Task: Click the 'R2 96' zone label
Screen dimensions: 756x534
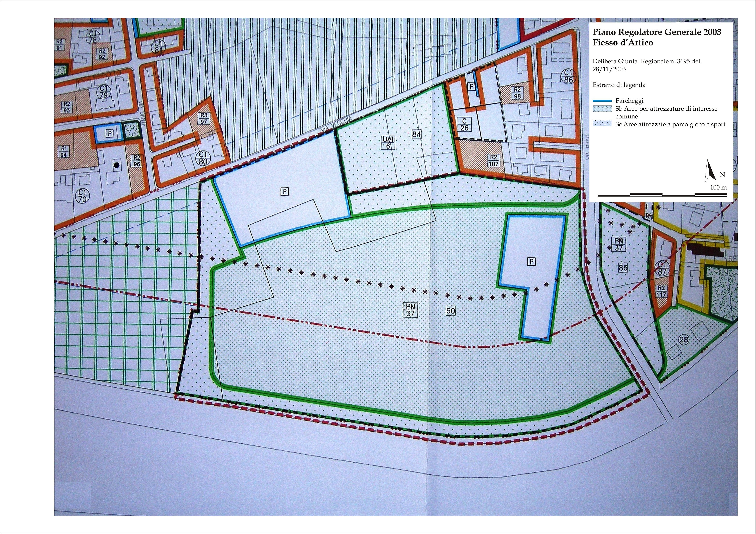Action: click(137, 161)
